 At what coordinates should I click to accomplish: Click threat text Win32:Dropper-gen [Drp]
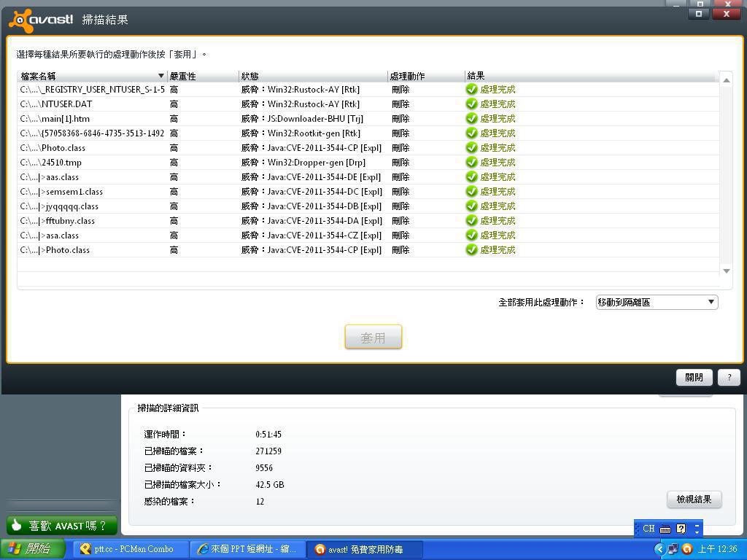tap(317, 163)
